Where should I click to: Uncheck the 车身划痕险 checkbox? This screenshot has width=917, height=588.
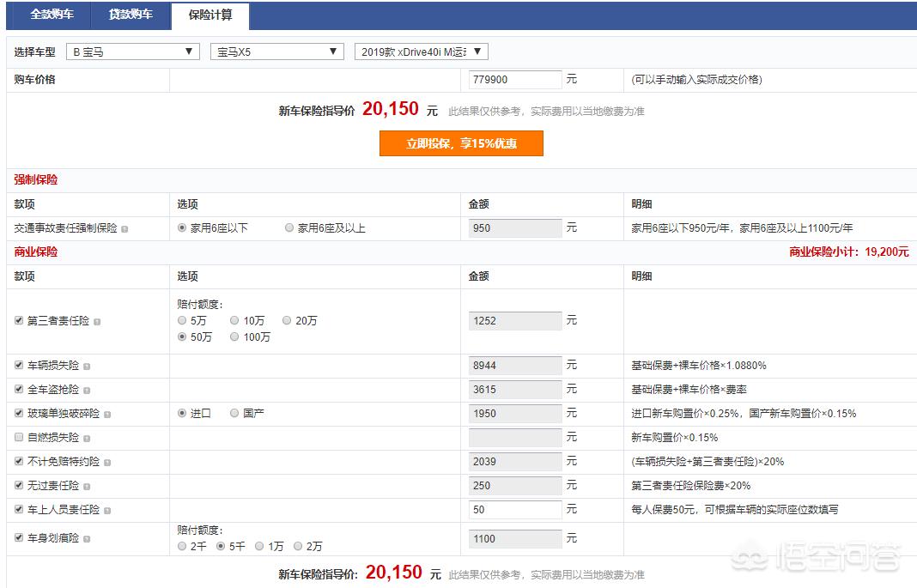(x=19, y=537)
